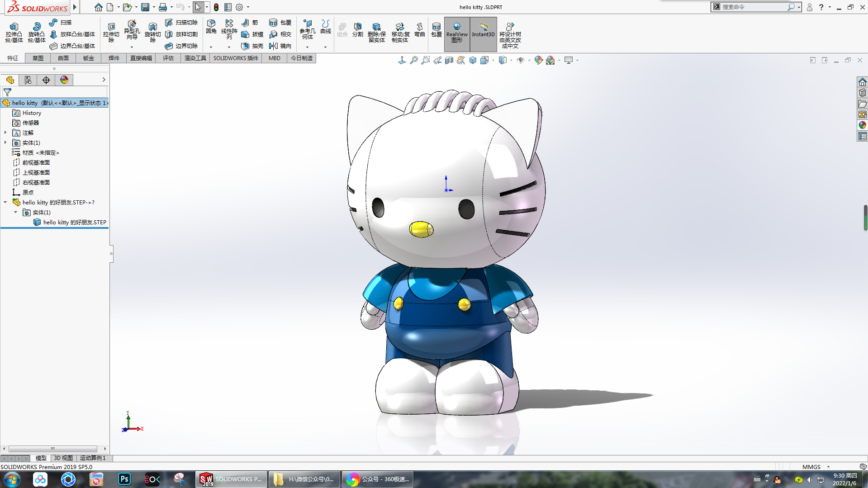Viewport: 868px width, 488px height.
Task: Choose the 扫描 sweep boss tool
Action: click(61, 22)
